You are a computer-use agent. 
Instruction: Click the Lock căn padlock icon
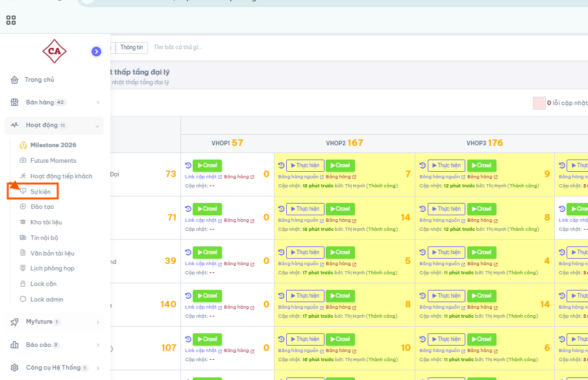[23, 283]
